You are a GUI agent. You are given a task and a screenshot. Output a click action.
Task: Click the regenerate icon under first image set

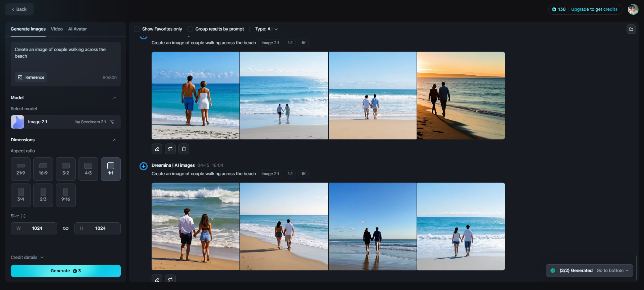coord(170,149)
